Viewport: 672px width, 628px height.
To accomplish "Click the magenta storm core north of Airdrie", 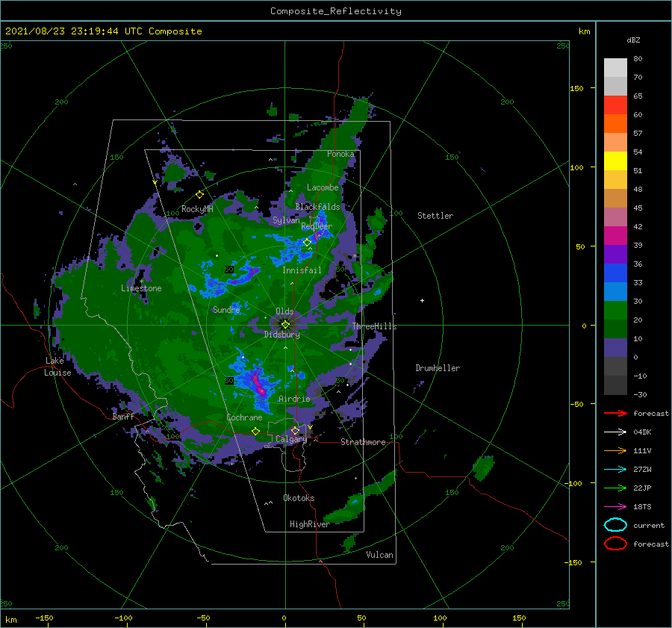I will pos(258,384).
